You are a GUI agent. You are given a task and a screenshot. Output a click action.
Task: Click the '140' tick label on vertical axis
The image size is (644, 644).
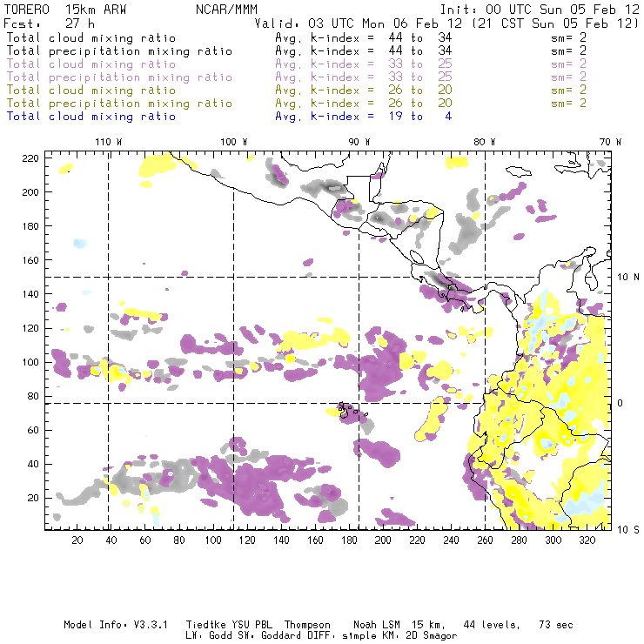[x=30, y=294]
